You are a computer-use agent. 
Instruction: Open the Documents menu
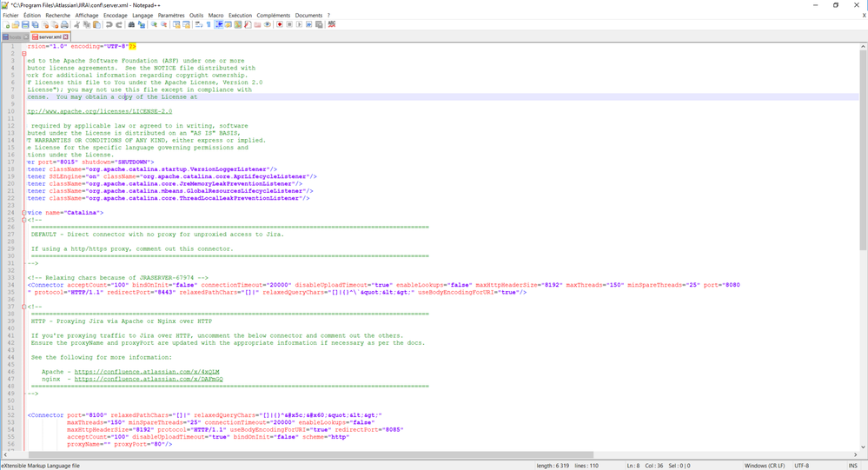(308, 16)
